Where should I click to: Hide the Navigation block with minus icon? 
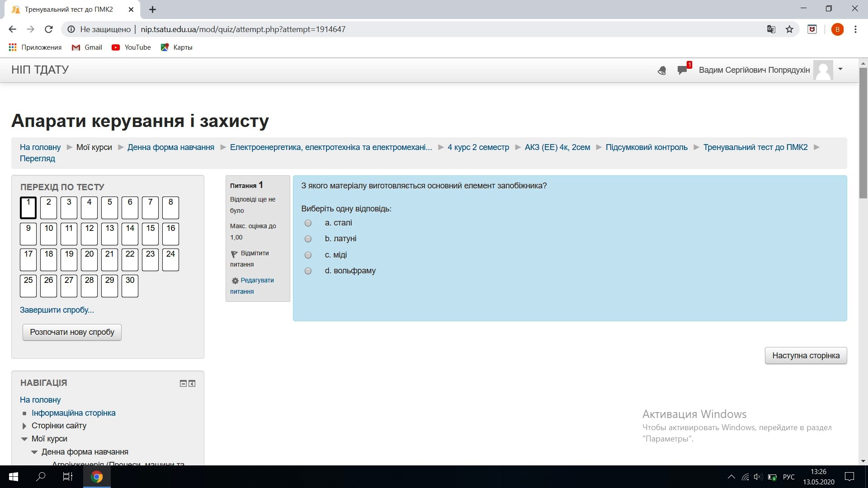pos(183,384)
